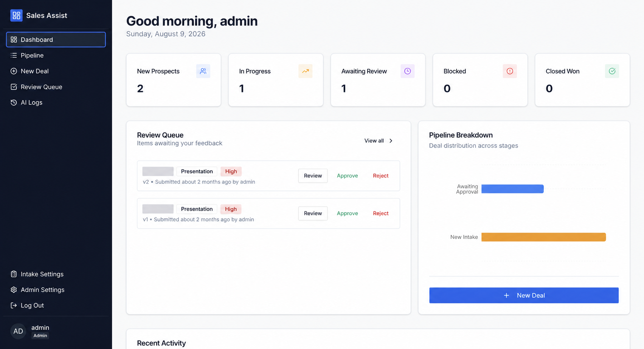This screenshot has height=349, width=644.
Task: Click the chevron next to View all
Action: [x=391, y=141]
